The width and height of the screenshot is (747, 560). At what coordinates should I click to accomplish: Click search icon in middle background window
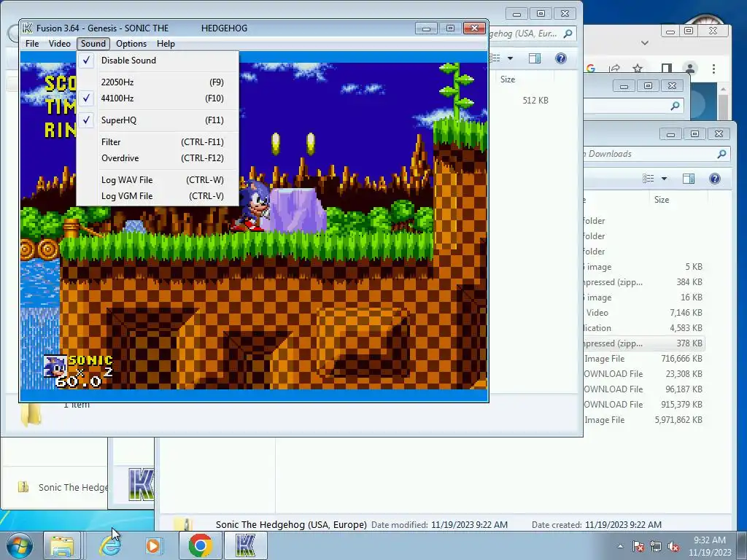[x=675, y=106]
